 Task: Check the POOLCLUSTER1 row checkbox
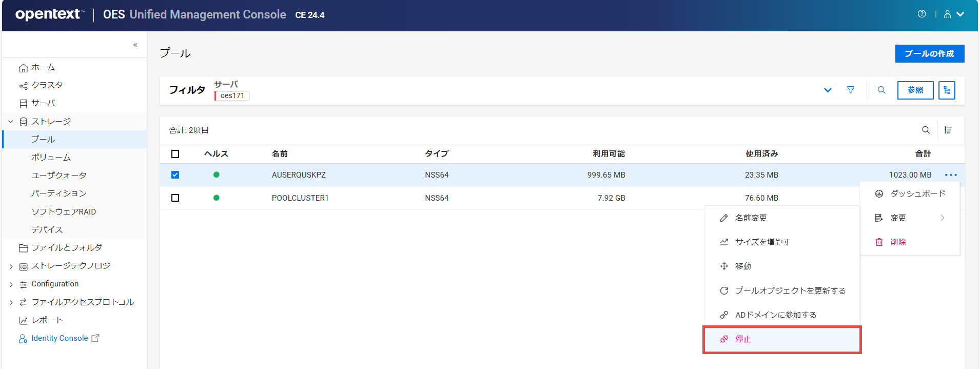point(175,198)
